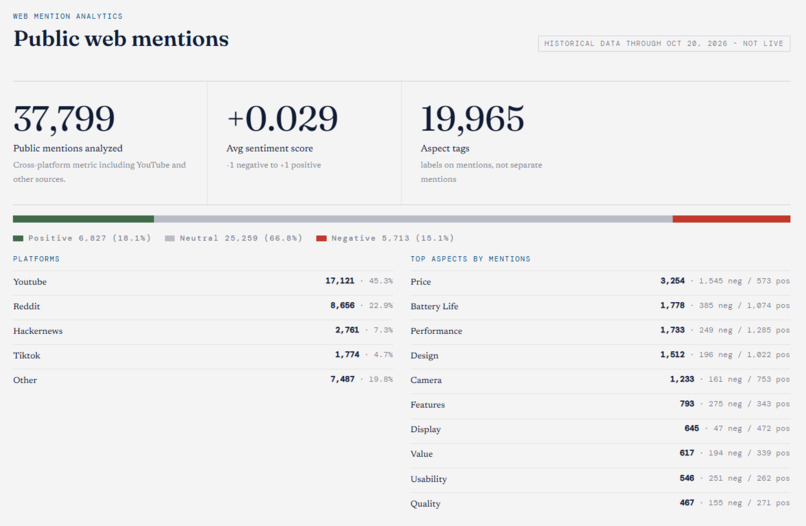Click Display count 645
This screenshot has height=526, width=806.
click(692, 429)
